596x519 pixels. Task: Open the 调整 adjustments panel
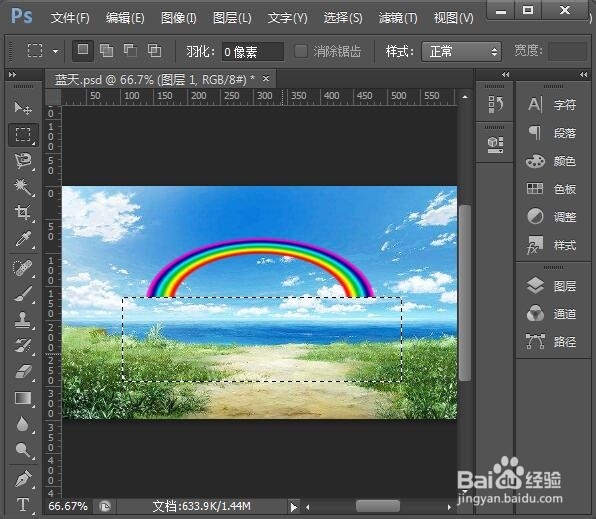tap(552, 217)
